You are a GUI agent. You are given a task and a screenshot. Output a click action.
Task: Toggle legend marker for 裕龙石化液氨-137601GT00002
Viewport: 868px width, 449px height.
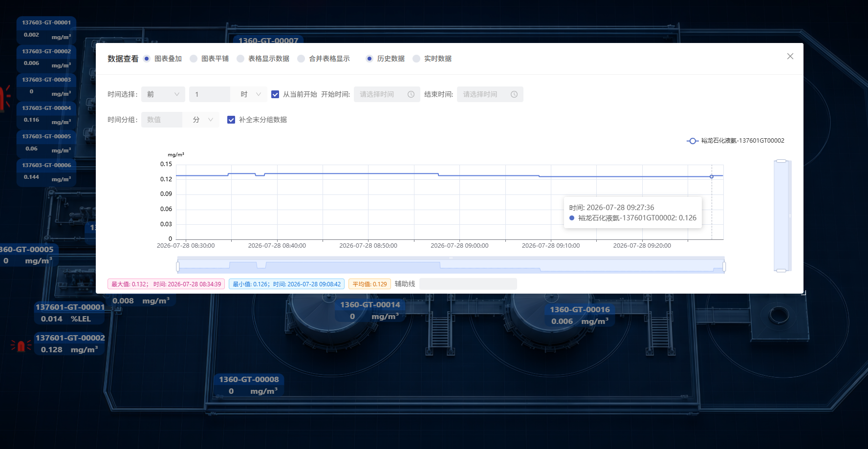[693, 141]
